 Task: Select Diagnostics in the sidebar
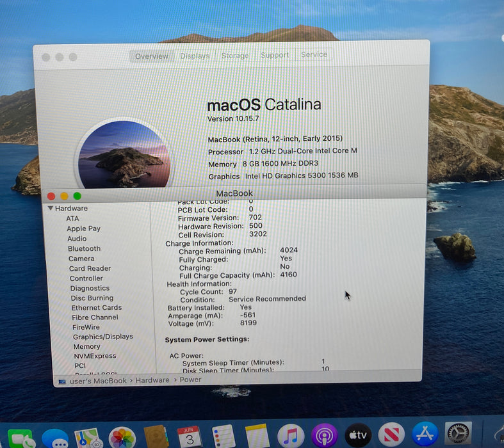coord(90,288)
